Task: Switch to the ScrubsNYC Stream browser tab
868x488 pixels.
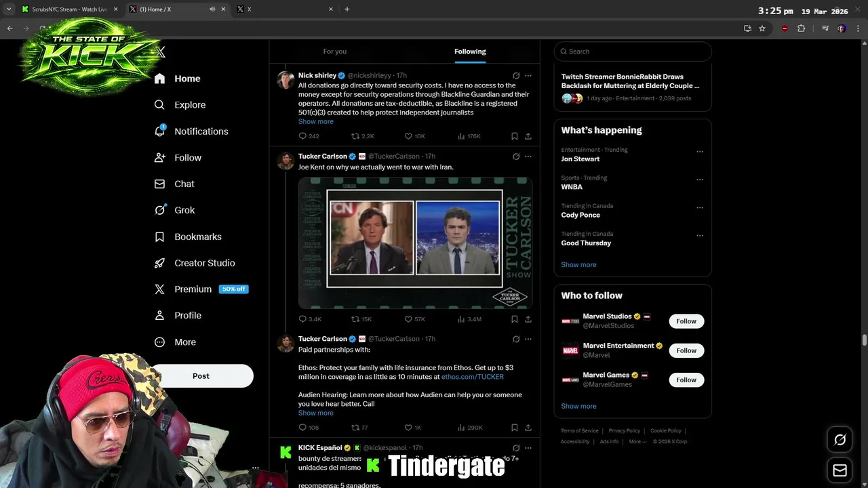Action: pyautogui.click(x=70, y=9)
